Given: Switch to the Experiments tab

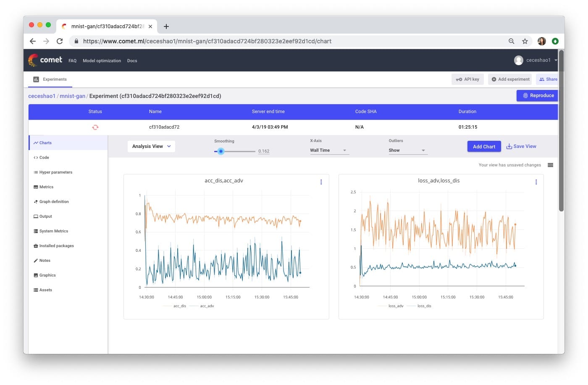Looking at the screenshot, I should click(x=50, y=79).
